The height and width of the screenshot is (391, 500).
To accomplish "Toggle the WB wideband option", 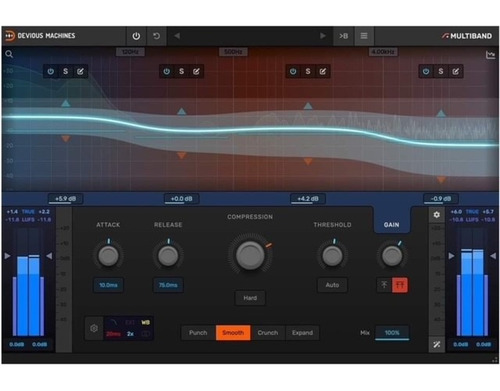I will (x=145, y=322).
